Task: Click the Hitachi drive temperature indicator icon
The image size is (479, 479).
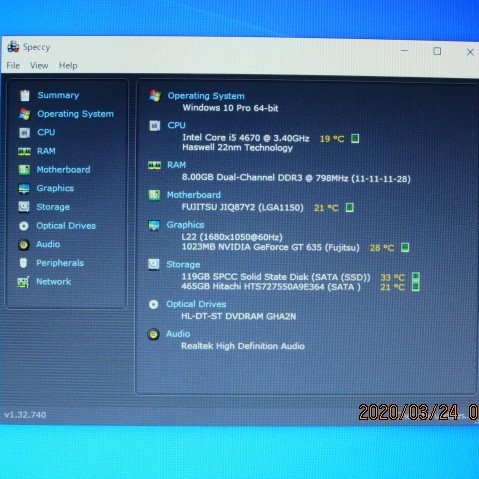Action: pos(415,287)
